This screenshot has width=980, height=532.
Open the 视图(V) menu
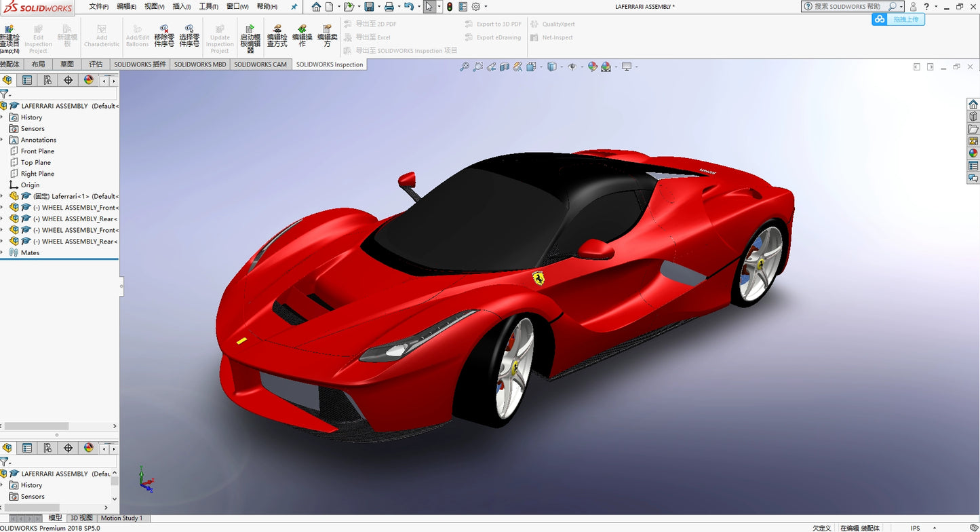(155, 7)
